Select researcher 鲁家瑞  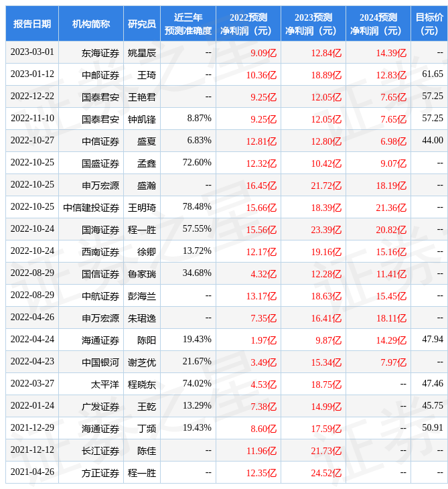[x=142, y=274]
